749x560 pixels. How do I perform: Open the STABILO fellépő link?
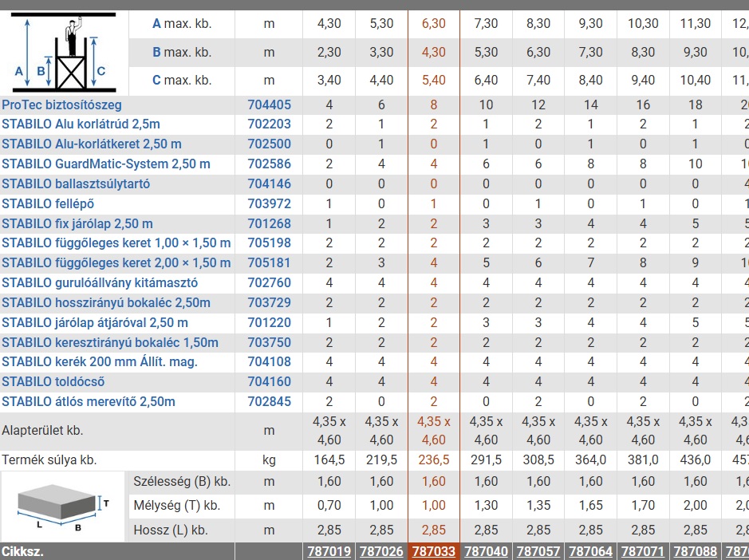48,204
